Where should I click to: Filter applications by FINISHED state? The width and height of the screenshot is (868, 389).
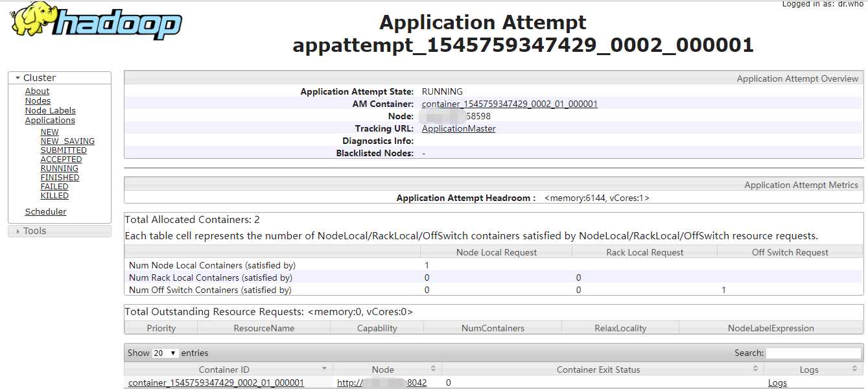coord(60,178)
